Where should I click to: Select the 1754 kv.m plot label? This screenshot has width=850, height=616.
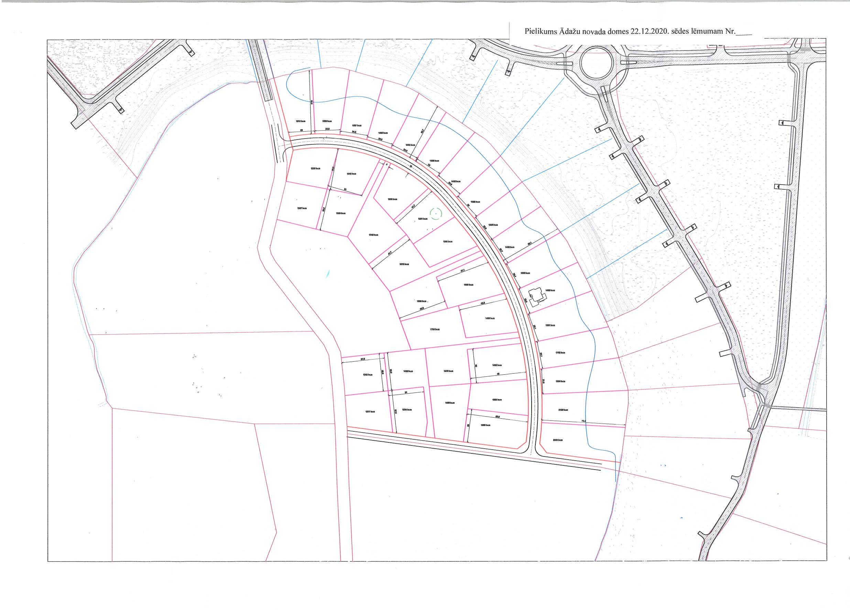[435, 329]
